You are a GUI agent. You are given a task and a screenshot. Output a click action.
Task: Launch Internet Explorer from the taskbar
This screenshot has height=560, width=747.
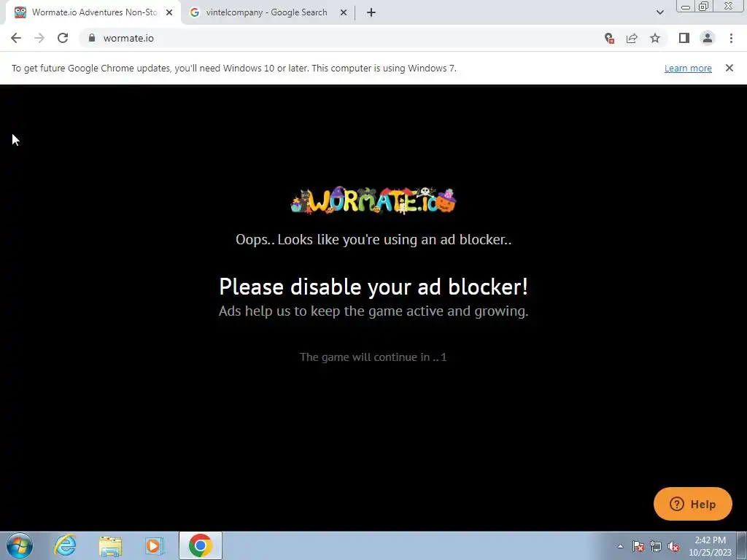pyautogui.click(x=65, y=545)
